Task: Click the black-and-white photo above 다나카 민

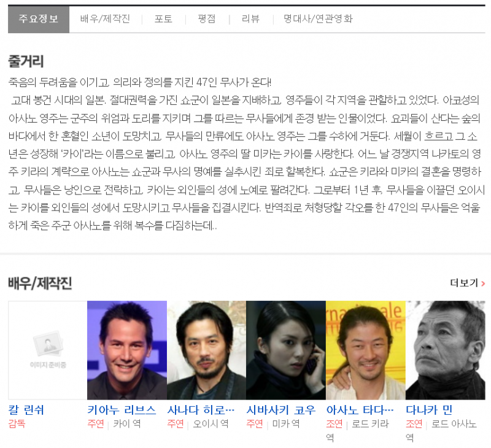Action: [445, 350]
